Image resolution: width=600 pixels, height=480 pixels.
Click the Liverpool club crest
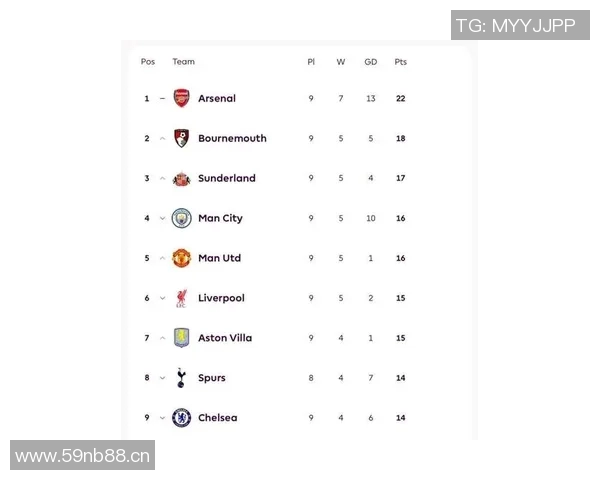(x=181, y=298)
